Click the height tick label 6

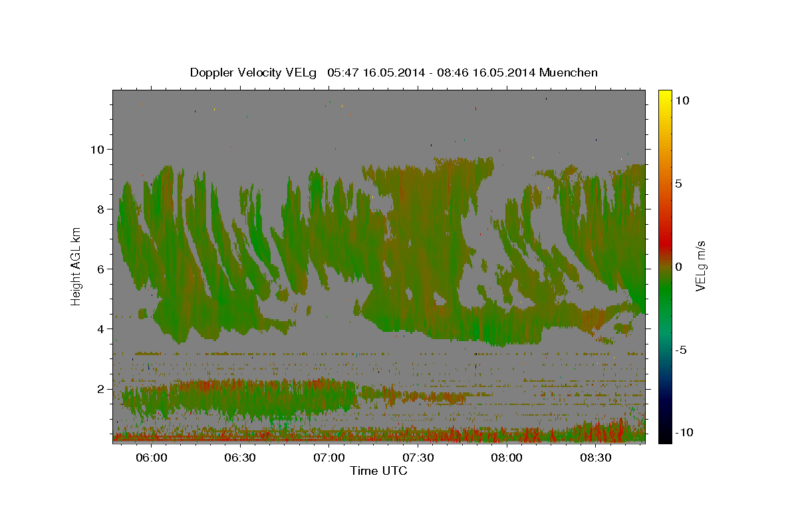click(100, 269)
